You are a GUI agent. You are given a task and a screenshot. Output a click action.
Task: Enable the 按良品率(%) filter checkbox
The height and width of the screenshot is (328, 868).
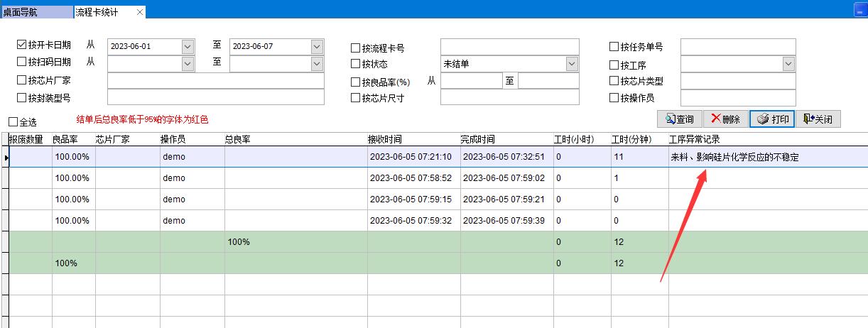pos(356,82)
